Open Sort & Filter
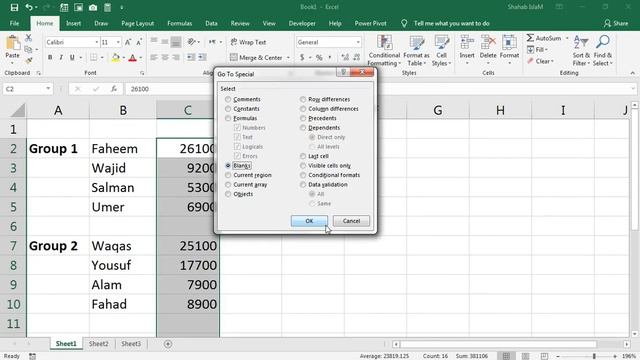Screen dimensions: 640x360 (x=581, y=51)
